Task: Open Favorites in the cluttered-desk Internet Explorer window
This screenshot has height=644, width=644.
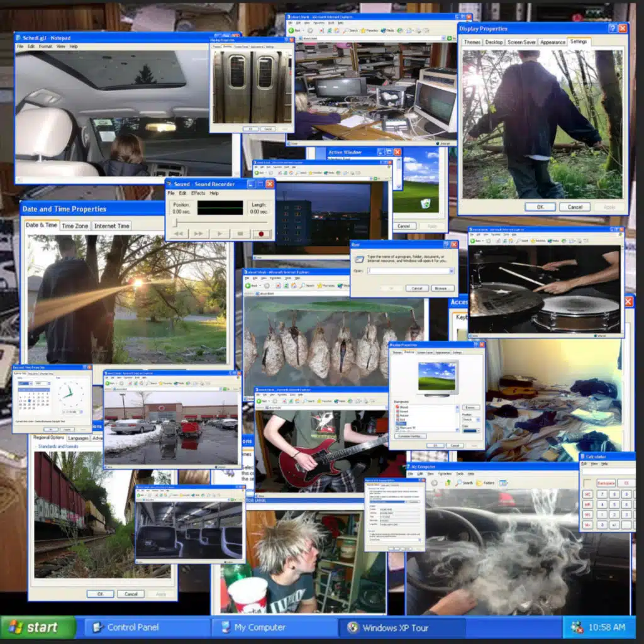Action: pyautogui.click(x=369, y=30)
